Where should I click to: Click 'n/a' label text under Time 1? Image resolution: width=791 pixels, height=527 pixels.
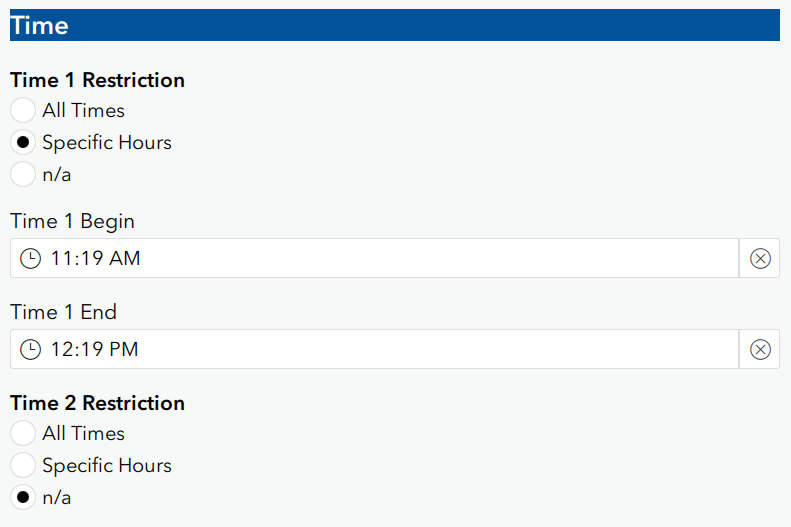(x=57, y=174)
